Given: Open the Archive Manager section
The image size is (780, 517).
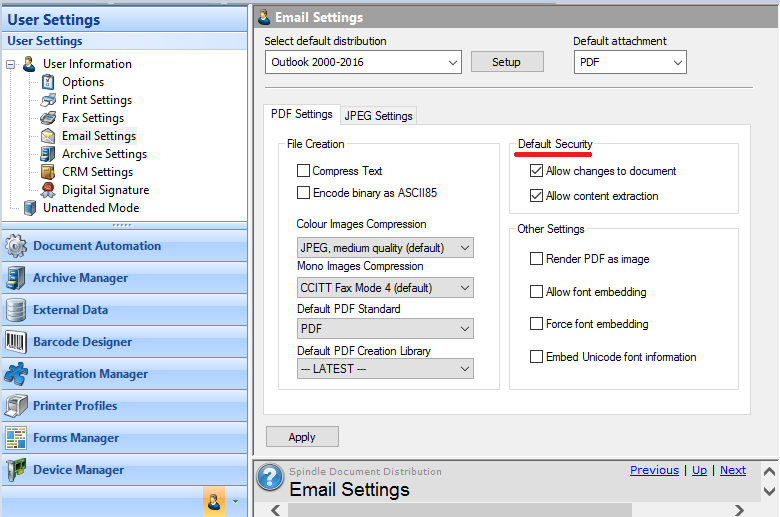Looking at the screenshot, I should tap(124, 278).
